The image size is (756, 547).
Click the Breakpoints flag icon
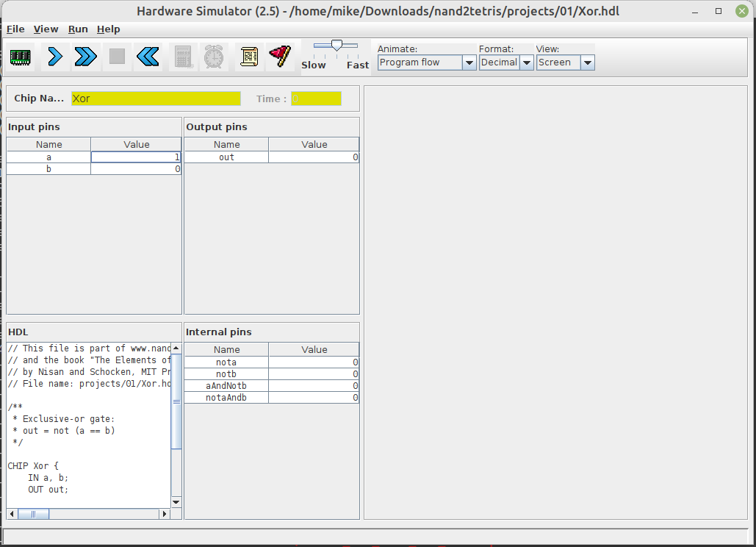coord(279,57)
